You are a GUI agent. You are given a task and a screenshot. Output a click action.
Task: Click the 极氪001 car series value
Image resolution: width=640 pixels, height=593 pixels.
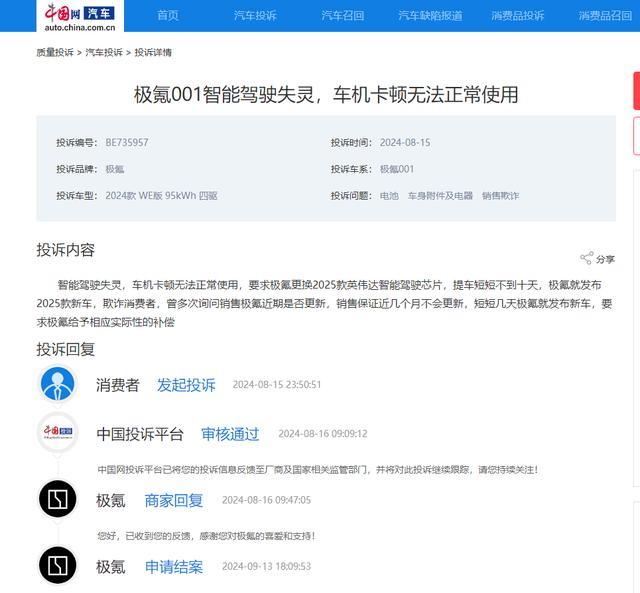pos(397,169)
